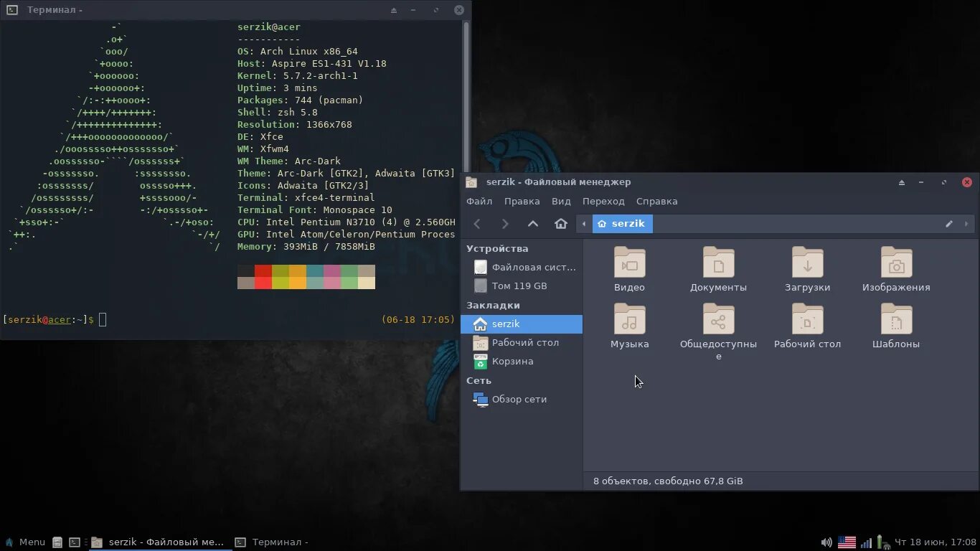
Task: Open the Документы folder
Action: (718, 269)
